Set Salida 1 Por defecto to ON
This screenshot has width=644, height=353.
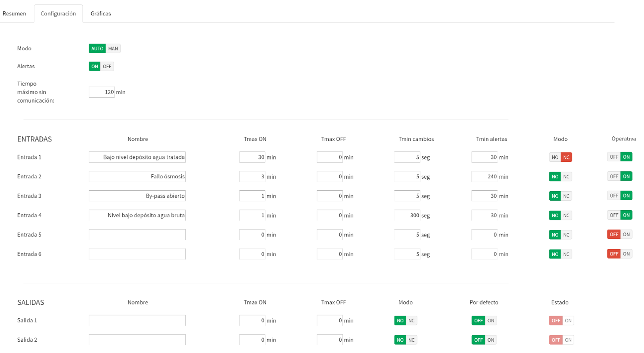tap(491, 321)
